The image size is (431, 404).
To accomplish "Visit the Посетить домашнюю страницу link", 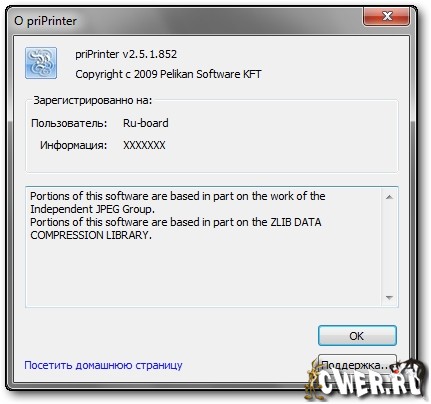I will coord(103,365).
